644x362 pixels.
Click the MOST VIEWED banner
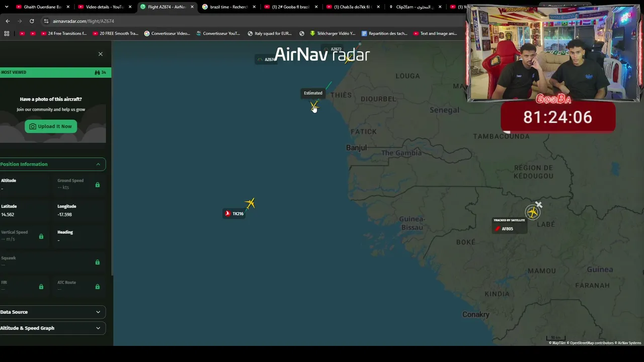click(55, 72)
